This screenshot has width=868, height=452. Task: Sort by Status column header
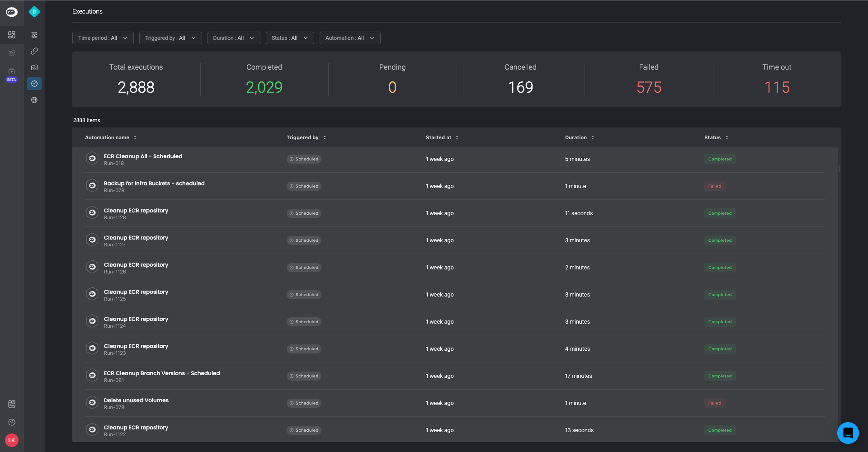[x=716, y=137]
